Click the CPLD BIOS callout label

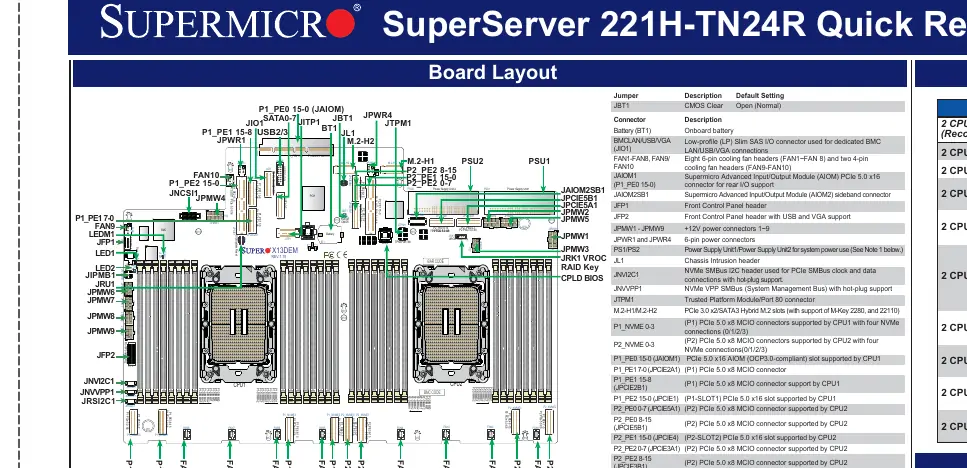click(582, 278)
